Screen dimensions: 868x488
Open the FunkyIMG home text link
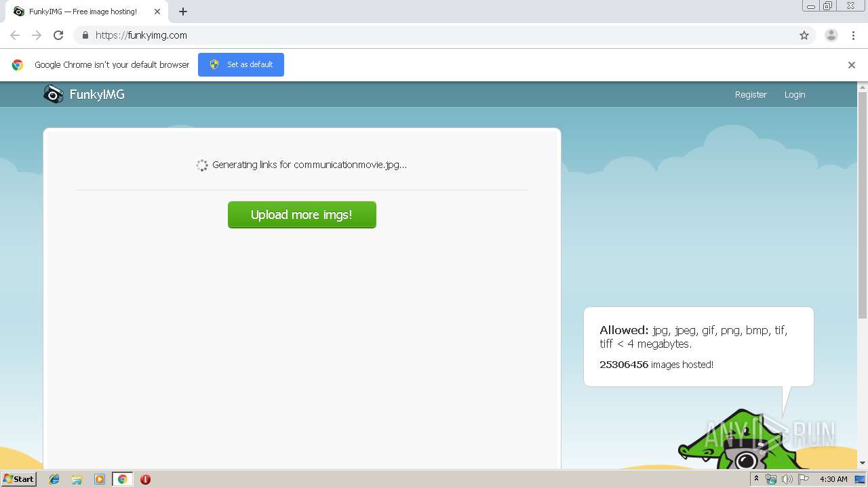(x=97, y=95)
